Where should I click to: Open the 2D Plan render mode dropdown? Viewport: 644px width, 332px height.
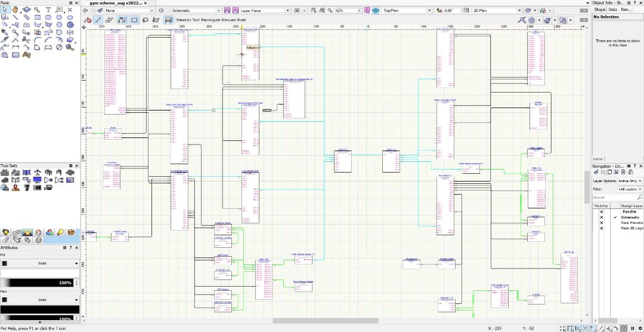click(496, 11)
